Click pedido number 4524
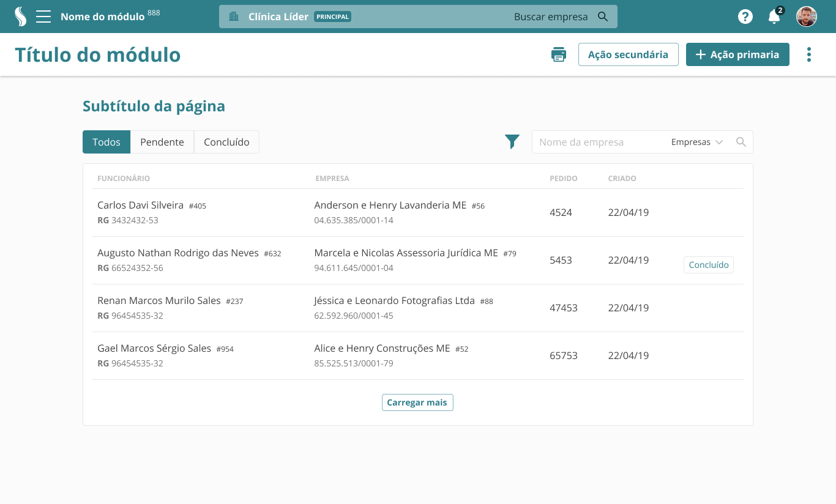Screen dimensions: 836x504 tap(561, 213)
